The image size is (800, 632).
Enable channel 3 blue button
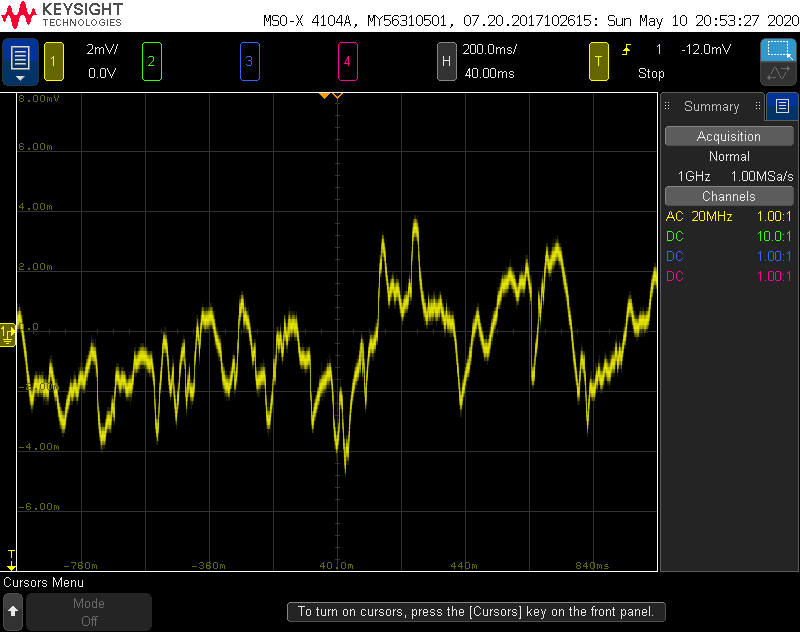click(249, 62)
